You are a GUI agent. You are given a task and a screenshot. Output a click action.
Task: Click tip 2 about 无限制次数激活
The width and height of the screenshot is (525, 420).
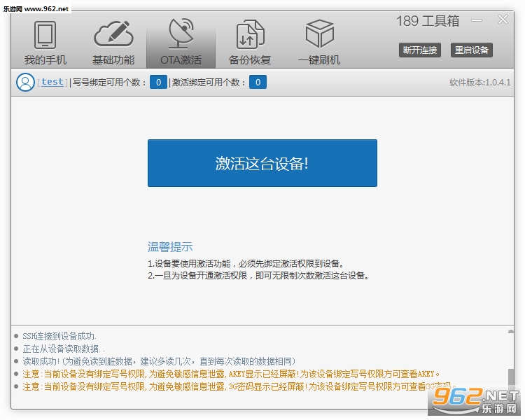[258, 276]
